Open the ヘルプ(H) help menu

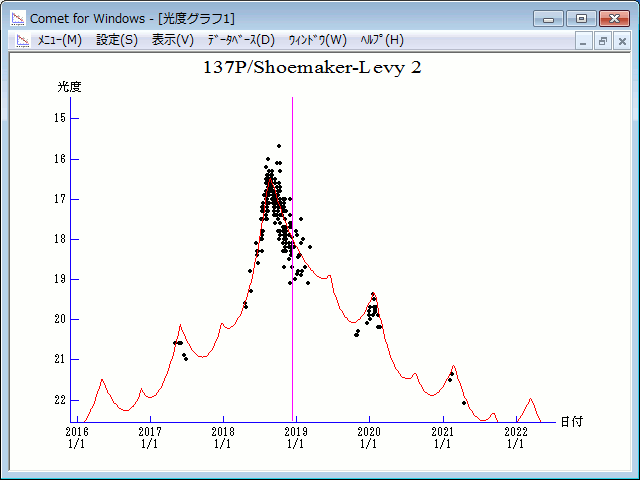point(382,40)
